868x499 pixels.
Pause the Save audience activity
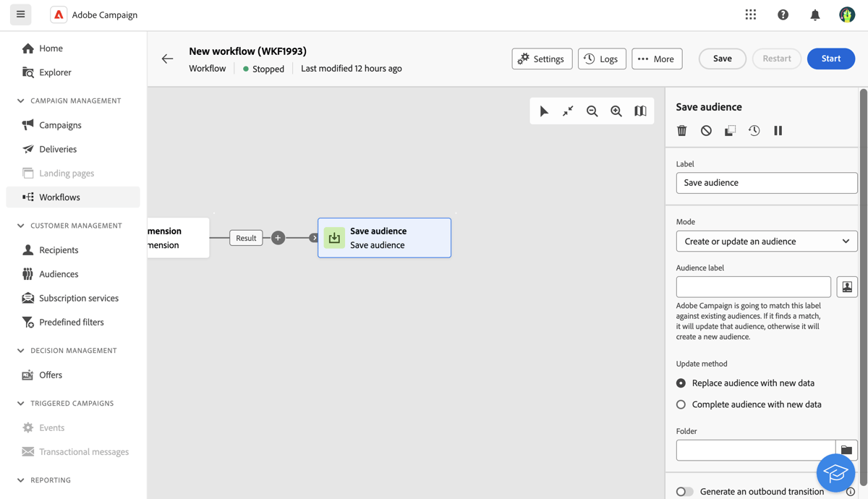(778, 130)
